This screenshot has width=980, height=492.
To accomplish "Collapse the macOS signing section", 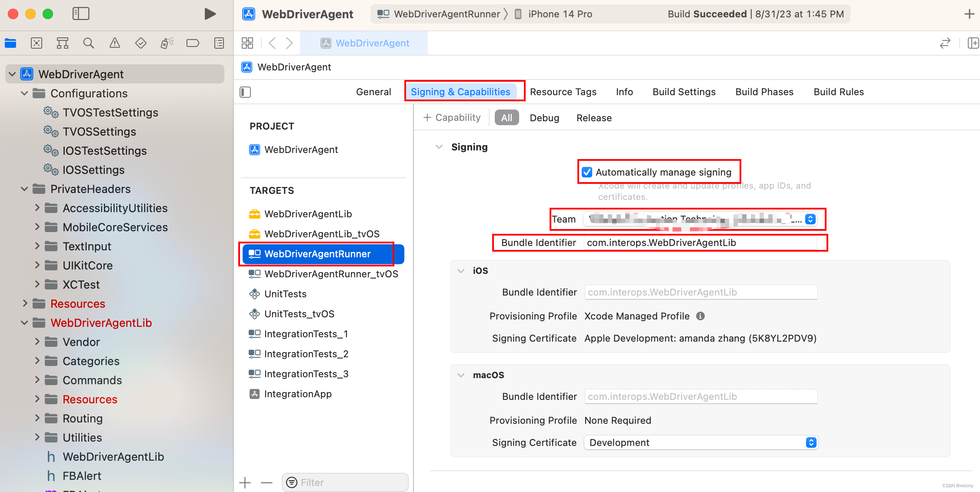I will tap(461, 375).
